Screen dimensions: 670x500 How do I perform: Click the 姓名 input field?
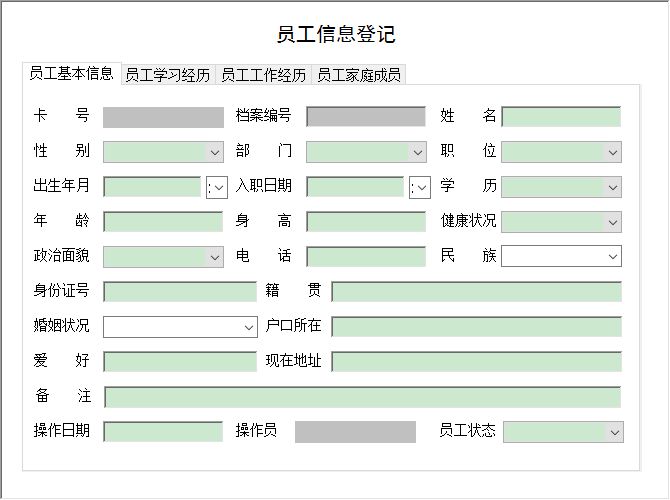(560, 117)
